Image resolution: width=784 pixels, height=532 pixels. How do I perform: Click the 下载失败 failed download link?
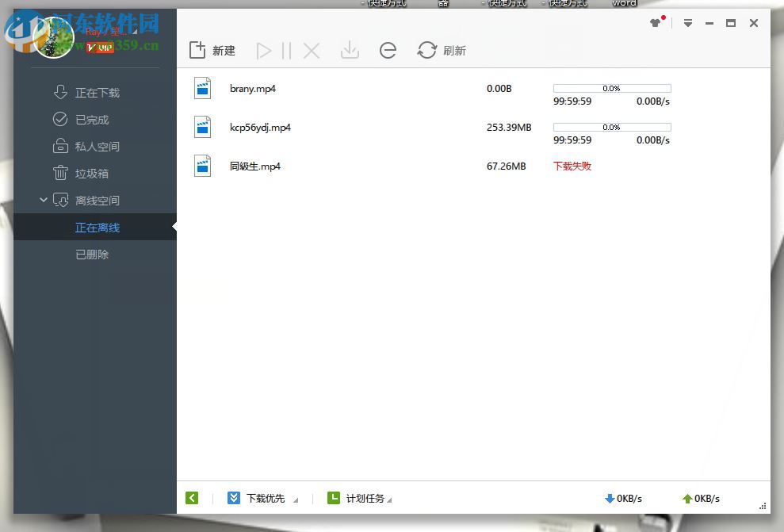(x=572, y=166)
